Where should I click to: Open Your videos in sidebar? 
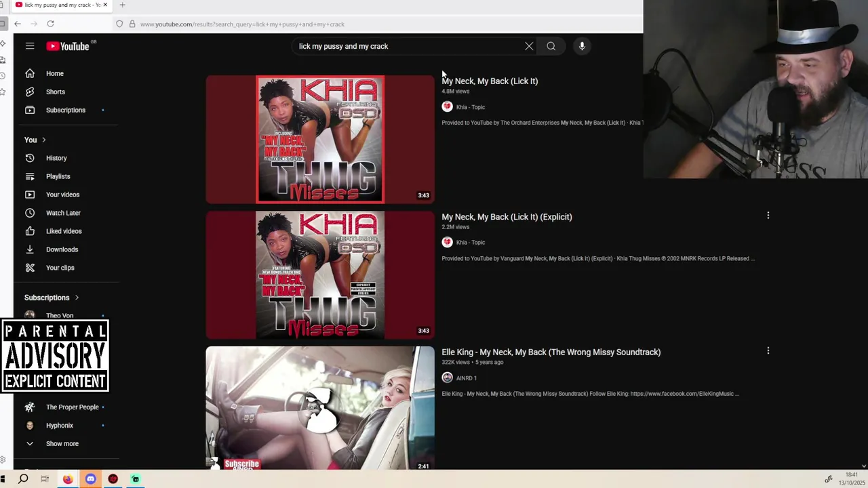(x=62, y=195)
